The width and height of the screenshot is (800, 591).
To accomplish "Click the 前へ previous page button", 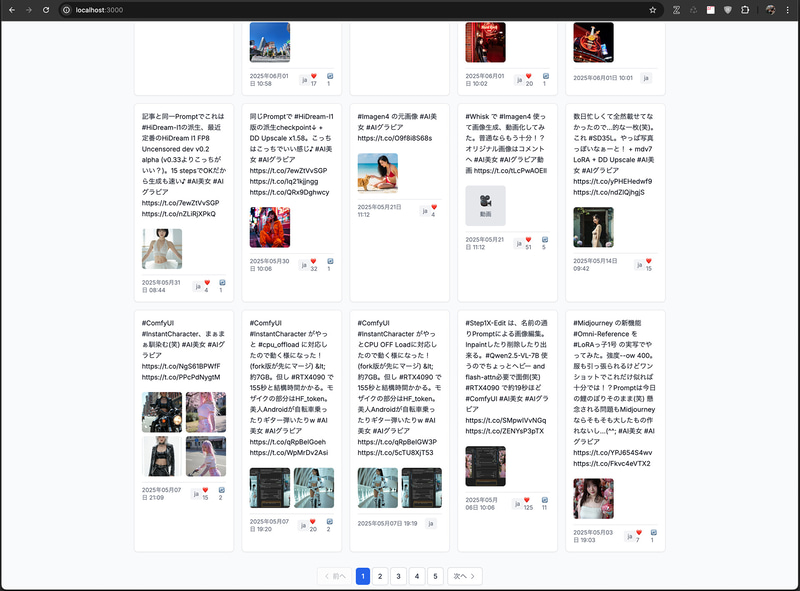I will click(335, 576).
